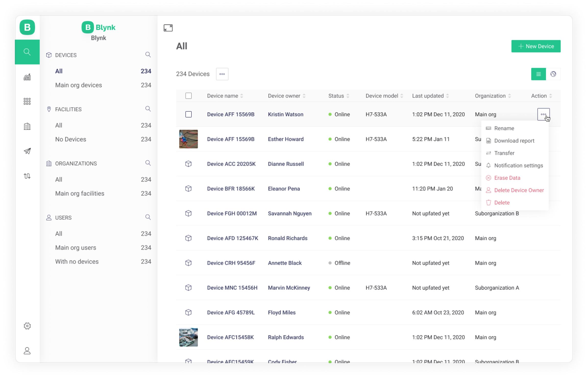The image size is (588, 378).
Task: Click Esther Howard's device thumbnail image
Action: tap(188, 139)
